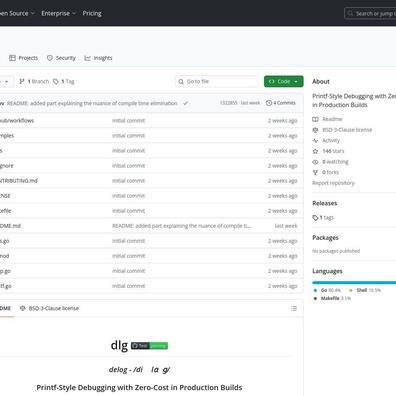The width and height of the screenshot is (396, 396).
Task: Click the scale icon beside About license
Action: coord(315,130)
